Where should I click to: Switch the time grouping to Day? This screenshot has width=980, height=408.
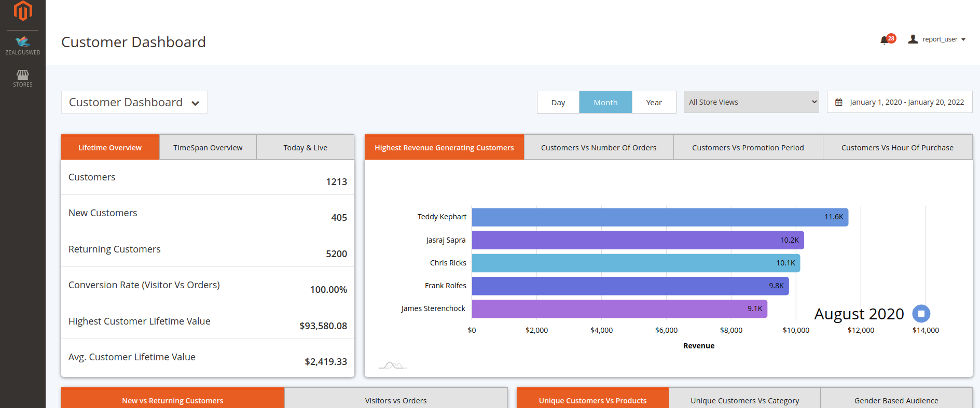(x=558, y=102)
